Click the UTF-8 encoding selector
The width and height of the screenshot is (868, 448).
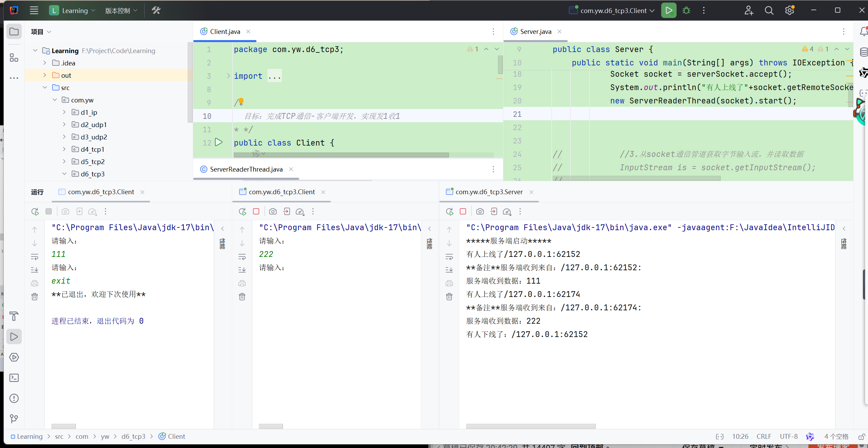point(788,437)
